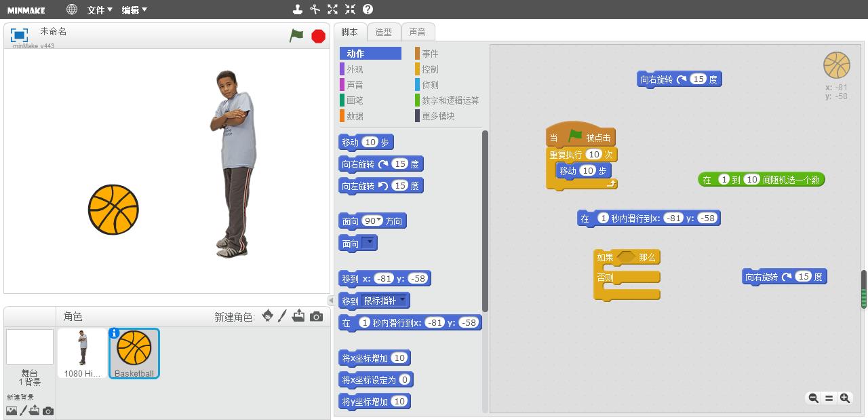Open the 90 direction dropdown in 面向 block
The height and width of the screenshot is (420, 868).
[x=374, y=221]
